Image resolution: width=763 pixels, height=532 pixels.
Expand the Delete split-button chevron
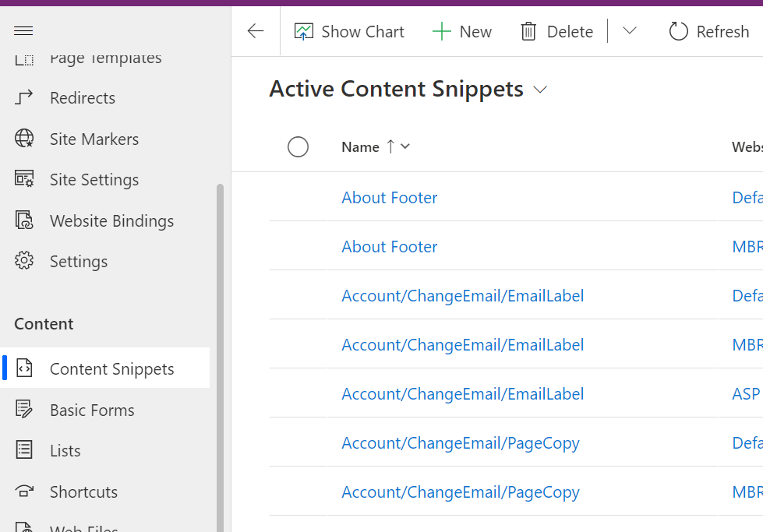630,31
